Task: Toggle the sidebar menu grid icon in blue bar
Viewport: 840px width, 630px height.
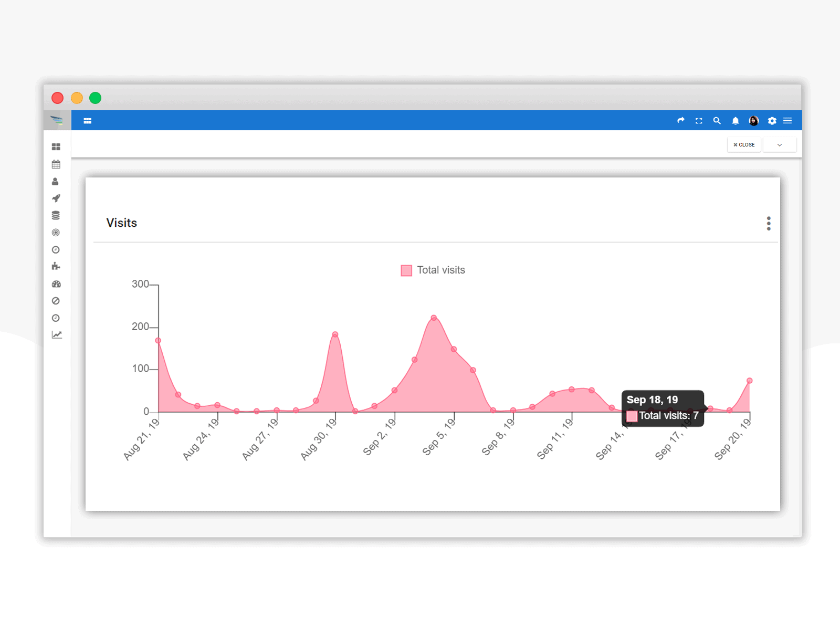Action: click(88, 121)
